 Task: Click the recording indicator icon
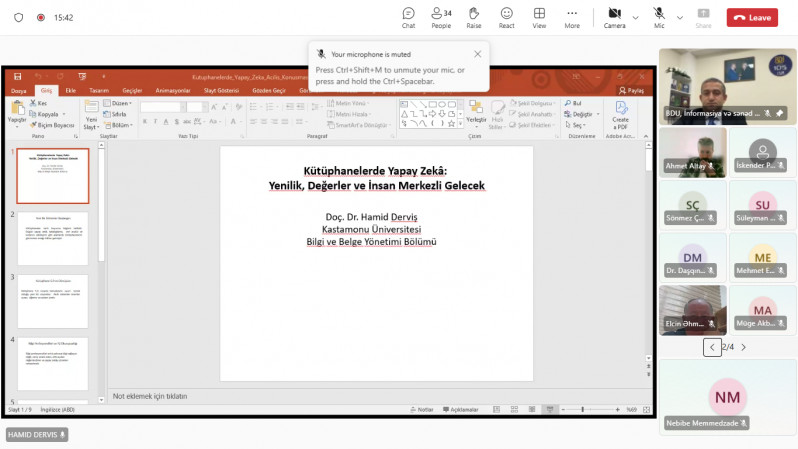[x=41, y=18]
